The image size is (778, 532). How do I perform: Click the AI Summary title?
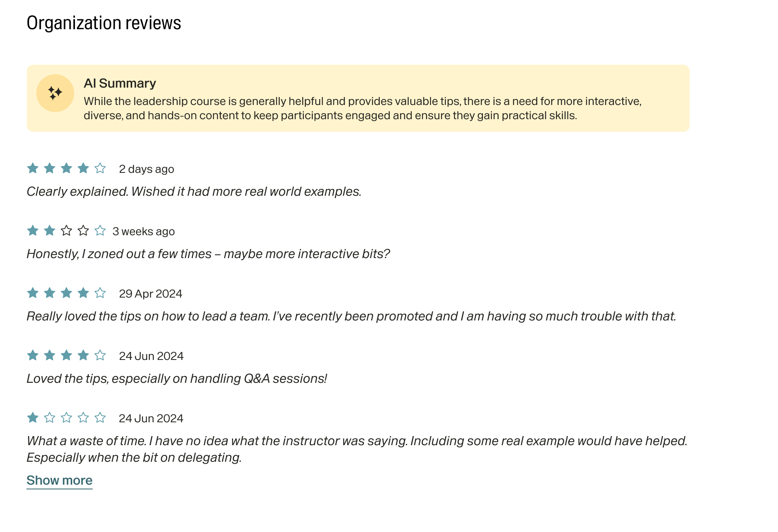click(120, 83)
